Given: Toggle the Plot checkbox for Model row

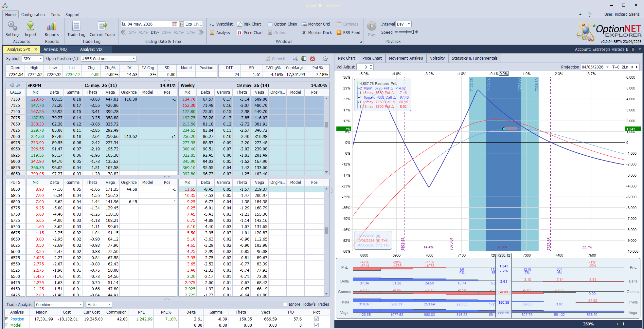Looking at the screenshot, I should click(316, 325).
